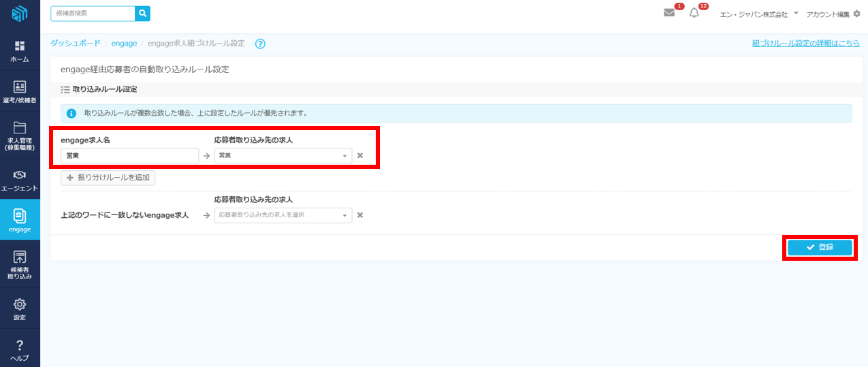
Task: Open ホーム in the sidebar
Action: click(x=20, y=52)
